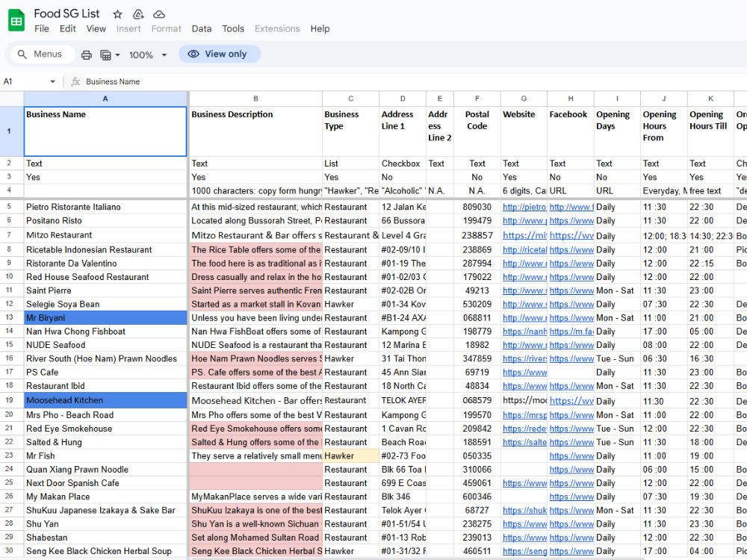
Task: Expand the filter views dropdown arrow
Action: 117,55
